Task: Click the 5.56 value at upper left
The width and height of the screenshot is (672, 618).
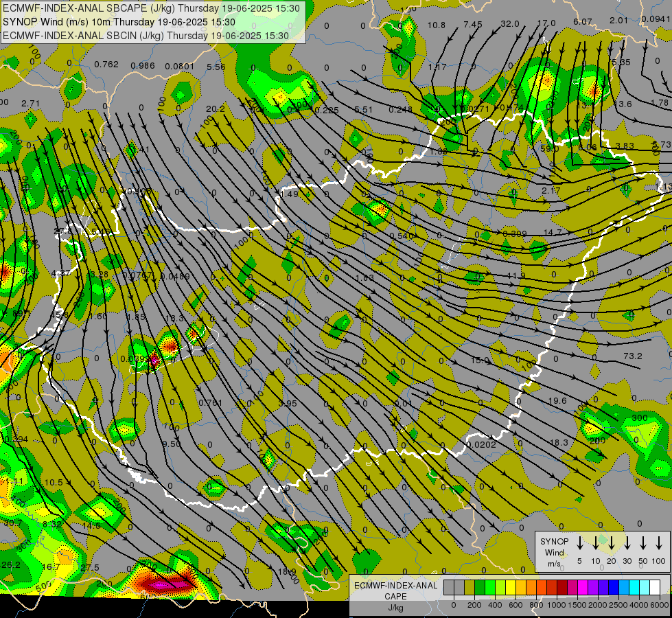Action: coord(216,67)
